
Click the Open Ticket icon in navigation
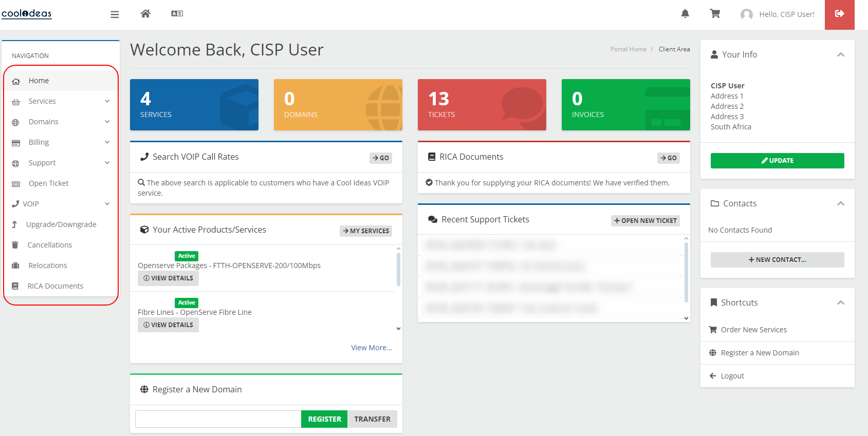click(16, 184)
